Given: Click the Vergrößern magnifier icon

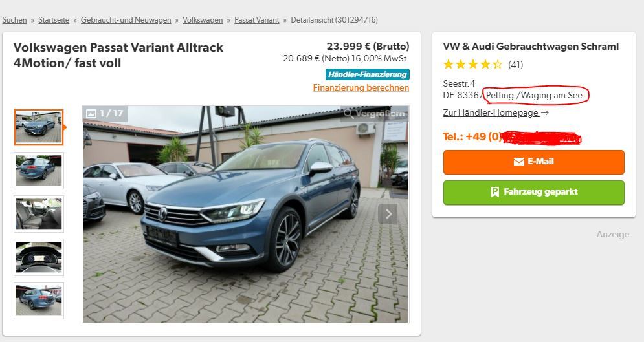Looking at the screenshot, I should tap(348, 113).
